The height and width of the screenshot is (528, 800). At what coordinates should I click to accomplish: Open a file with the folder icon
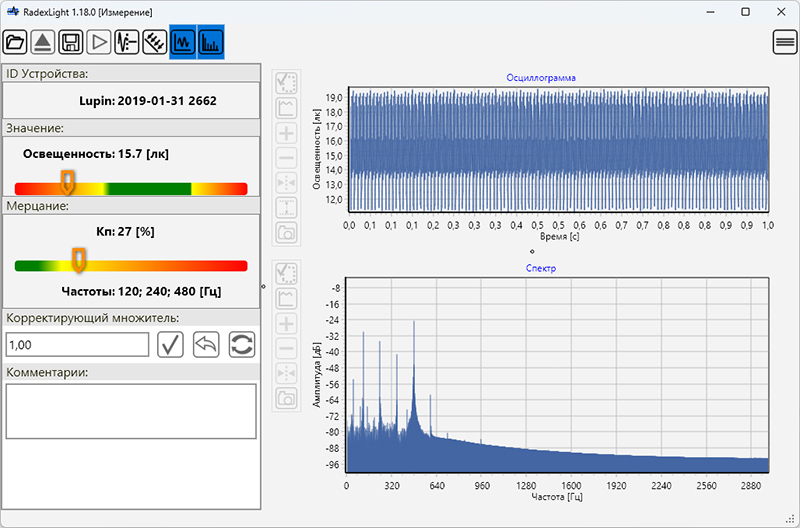[x=16, y=42]
